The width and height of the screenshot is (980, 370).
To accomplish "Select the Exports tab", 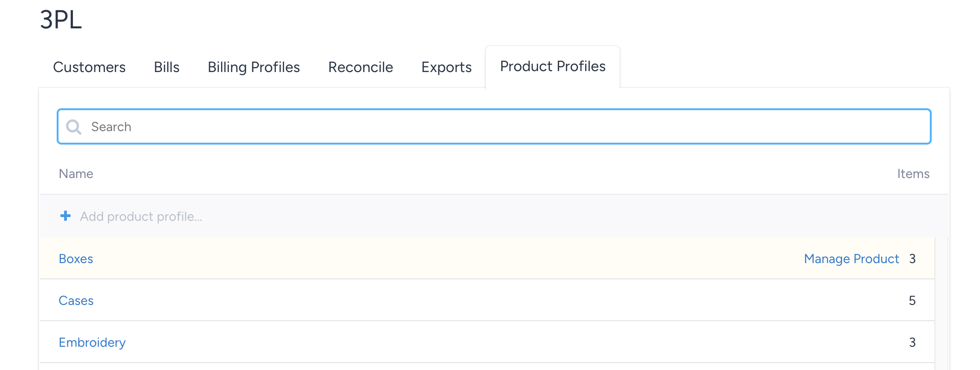I will (446, 67).
